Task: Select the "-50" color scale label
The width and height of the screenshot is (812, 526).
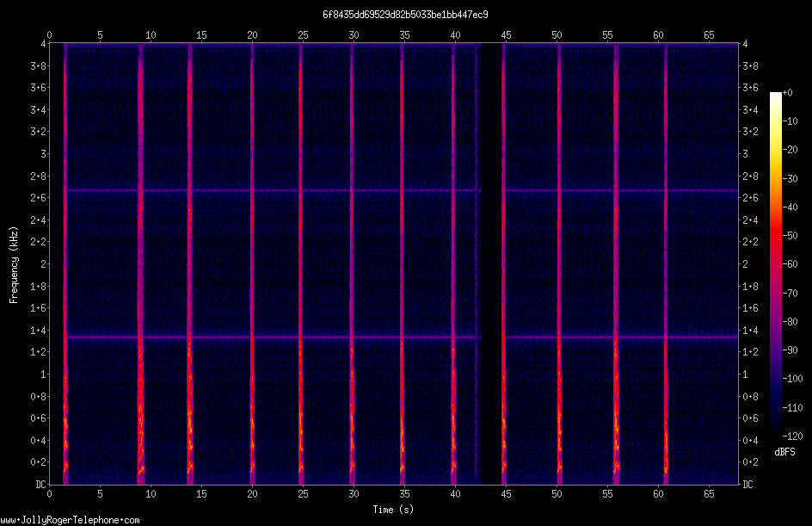Action: (x=790, y=236)
